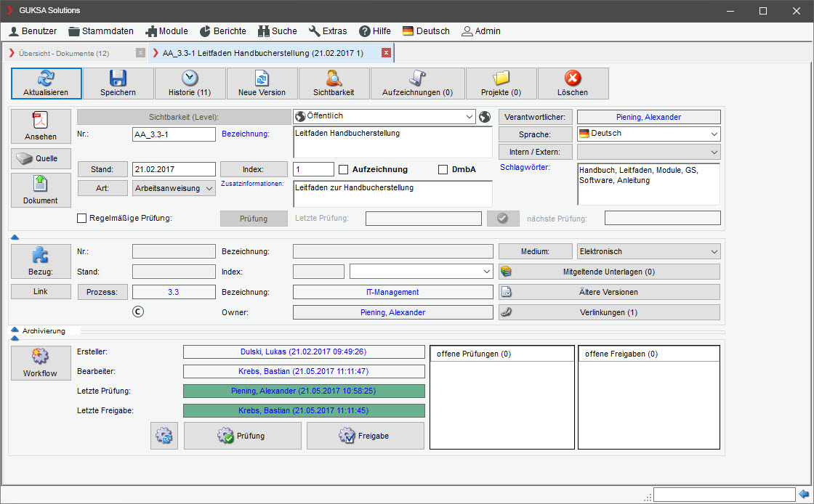Viewport: 814px width, 504px height.
Task: Enable Regelmäßige Prüfung checkbox
Action: point(82,218)
